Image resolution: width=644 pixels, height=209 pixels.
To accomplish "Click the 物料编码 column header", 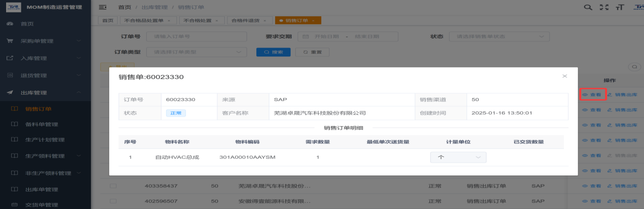I will (247, 142).
